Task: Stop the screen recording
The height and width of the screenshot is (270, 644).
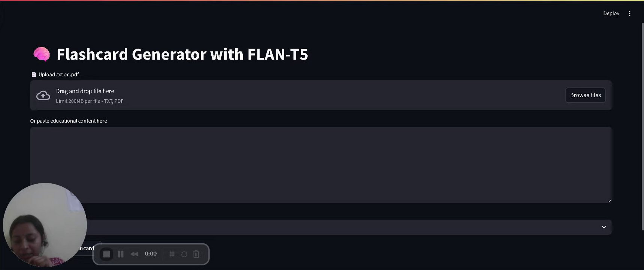Action: pos(106,254)
